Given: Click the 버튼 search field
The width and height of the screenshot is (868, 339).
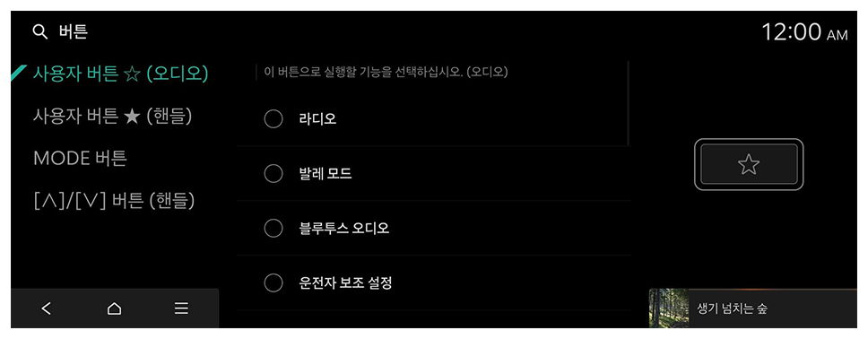Looking at the screenshot, I should (73, 32).
